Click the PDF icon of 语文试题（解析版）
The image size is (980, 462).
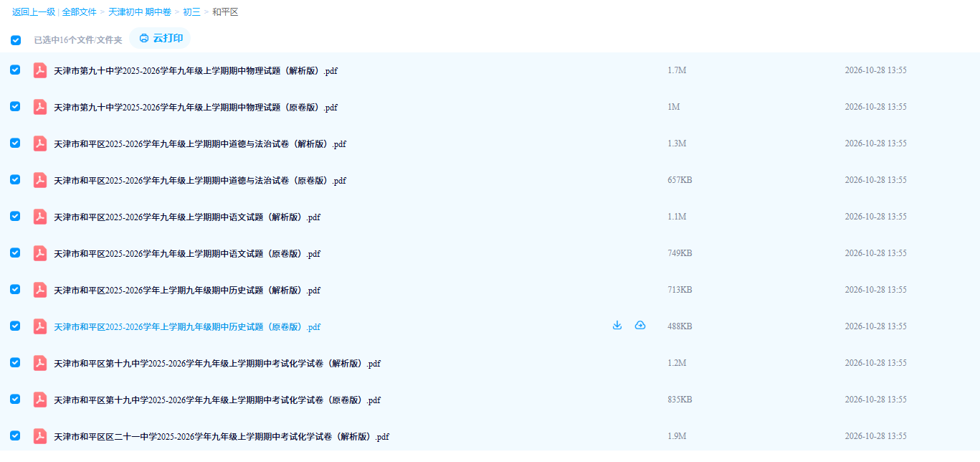tap(40, 217)
